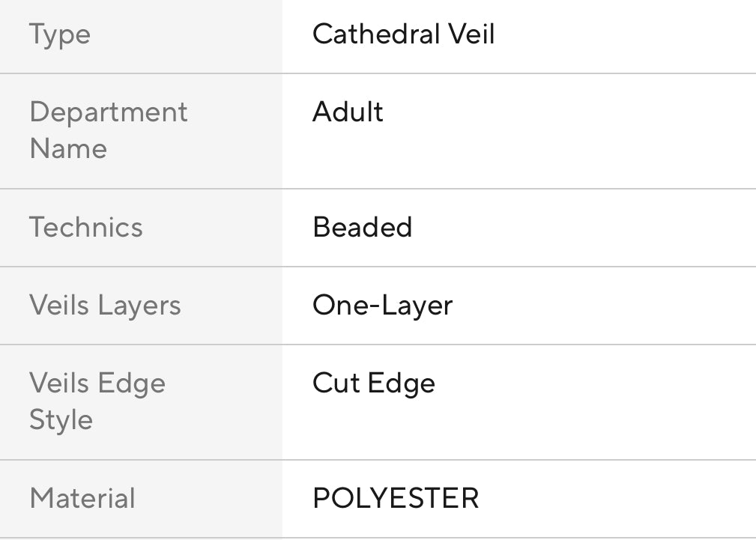Click the 'Type' attribute label
756x540 pixels.
tap(60, 35)
